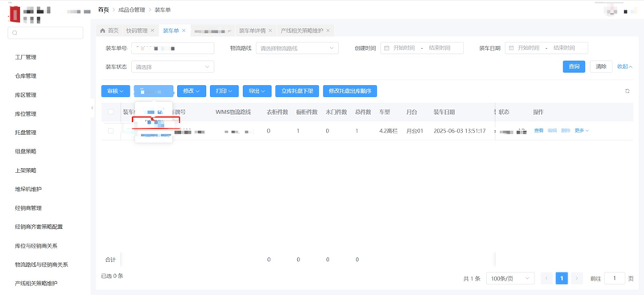644x295 pixels.
Task: Open 经销商管理 in the sidebar
Action: pyautogui.click(x=28, y=208)
